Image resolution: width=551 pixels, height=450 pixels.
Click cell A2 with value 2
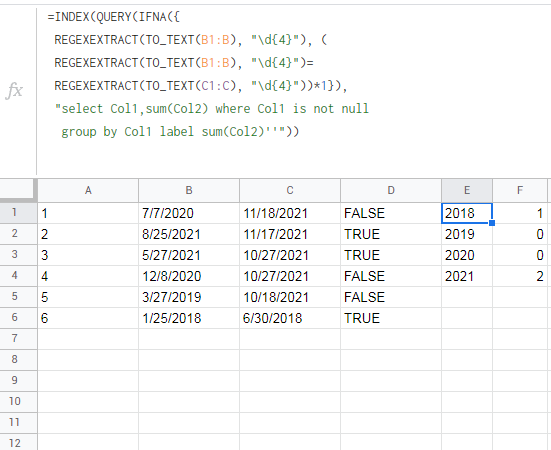pyautogui.click(x=88, y=234)
